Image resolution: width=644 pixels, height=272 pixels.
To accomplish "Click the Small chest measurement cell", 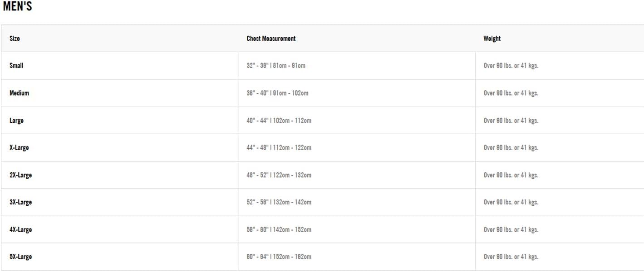I will (x=276, y=66).
